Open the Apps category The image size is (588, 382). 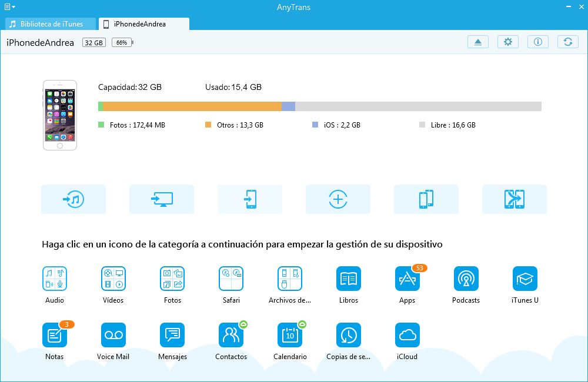[x=407, y=279]
